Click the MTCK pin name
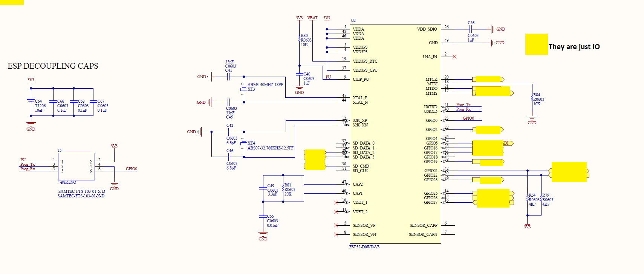 click(431, 80)
